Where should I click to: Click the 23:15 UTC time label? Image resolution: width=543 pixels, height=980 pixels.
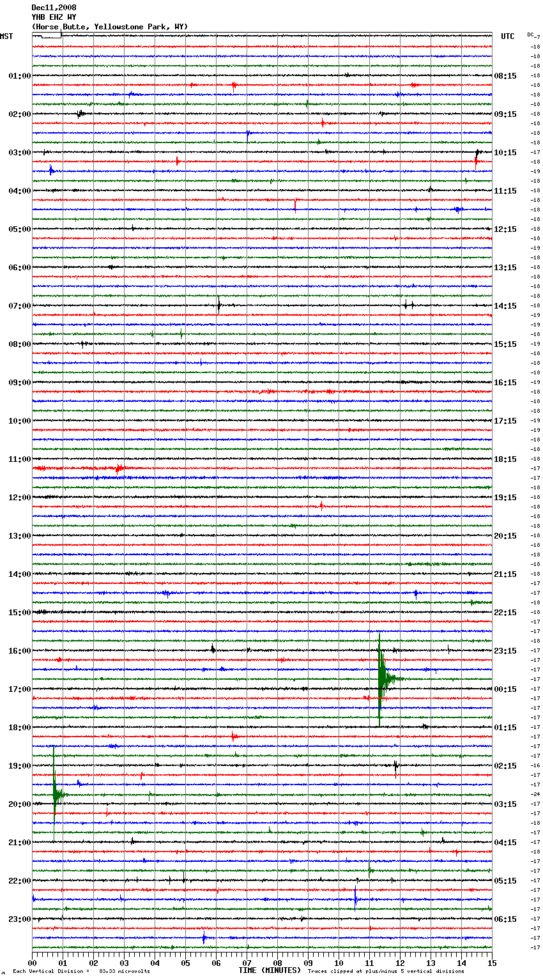tap(505, 651)
